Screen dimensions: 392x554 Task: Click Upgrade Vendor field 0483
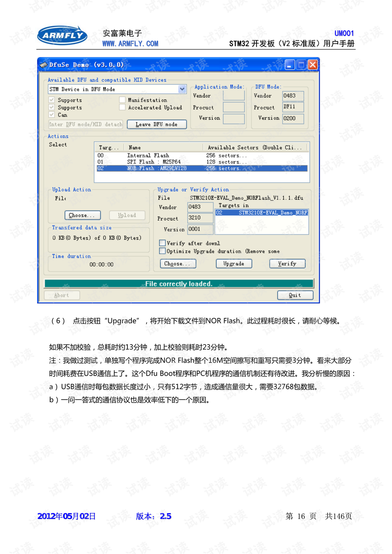point(200,207)
